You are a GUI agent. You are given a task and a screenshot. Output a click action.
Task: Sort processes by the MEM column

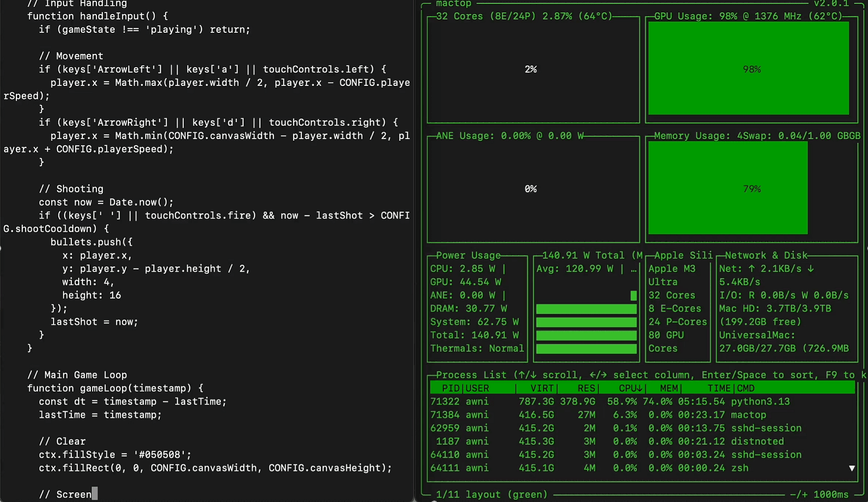coord(669,388)
